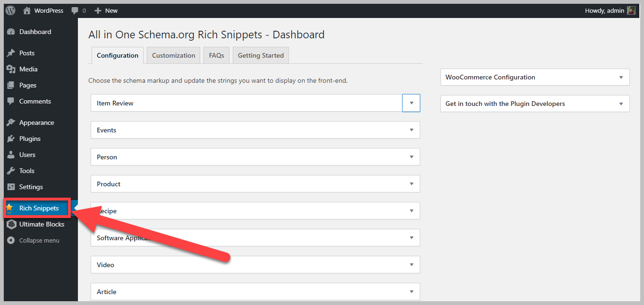Click the Video heading text

[x=105, y=265]
